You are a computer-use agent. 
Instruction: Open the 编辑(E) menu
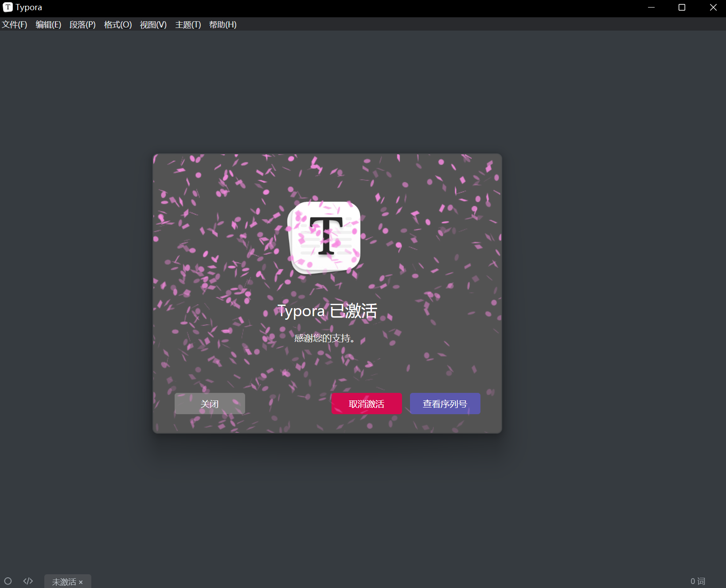click(x=48, y=25)
